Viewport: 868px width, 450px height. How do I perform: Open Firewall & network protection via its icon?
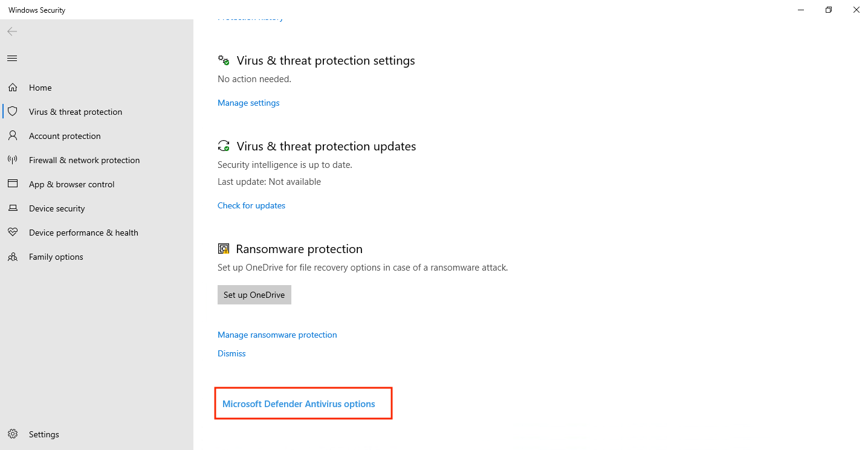(13, 159)
